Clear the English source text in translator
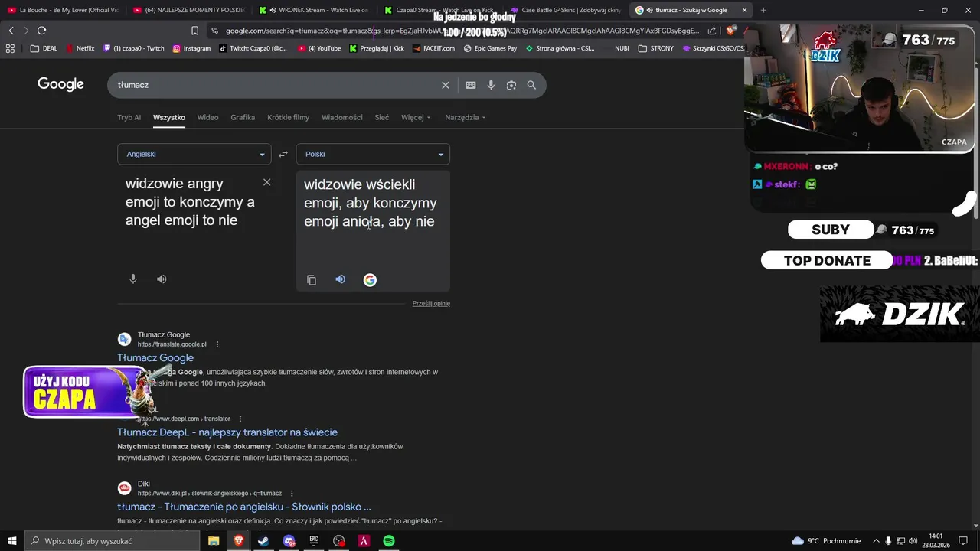This screenshot has width=980, height=551. coord(266,182)
